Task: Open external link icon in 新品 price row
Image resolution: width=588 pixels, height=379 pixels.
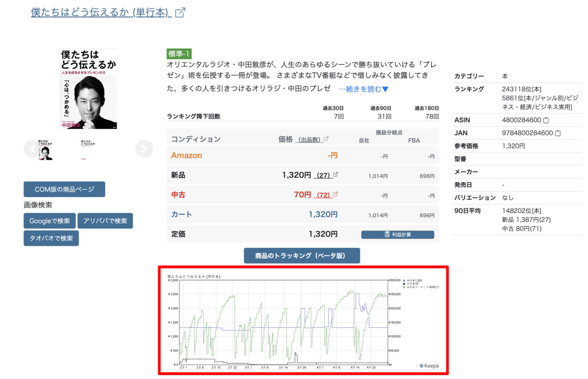Action: [336, 174]
